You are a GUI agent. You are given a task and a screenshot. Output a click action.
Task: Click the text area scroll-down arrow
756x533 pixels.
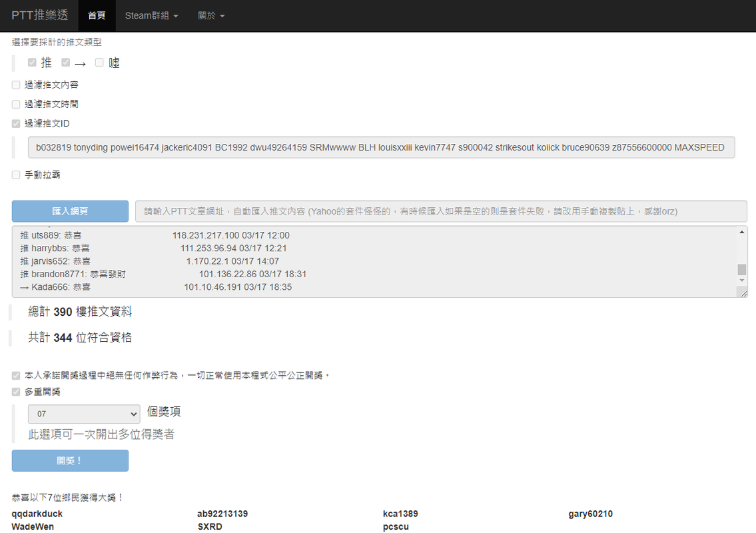pos(741,280)
